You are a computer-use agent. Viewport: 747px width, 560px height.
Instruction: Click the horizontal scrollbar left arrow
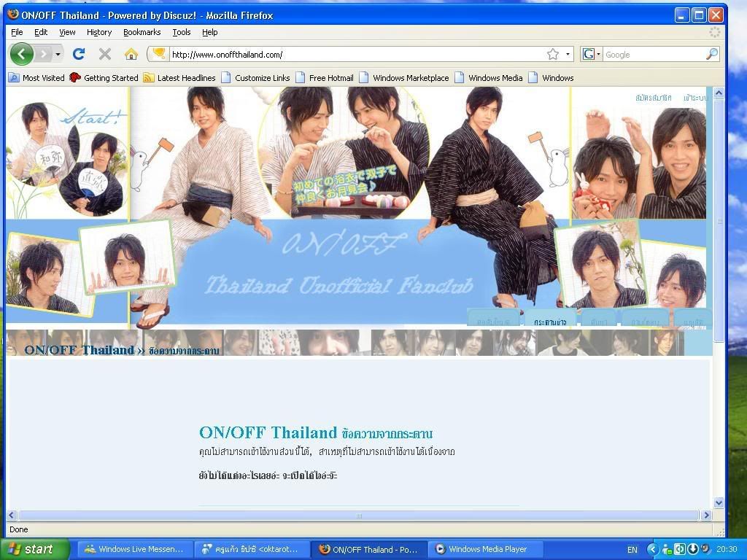tap(12, 516)
